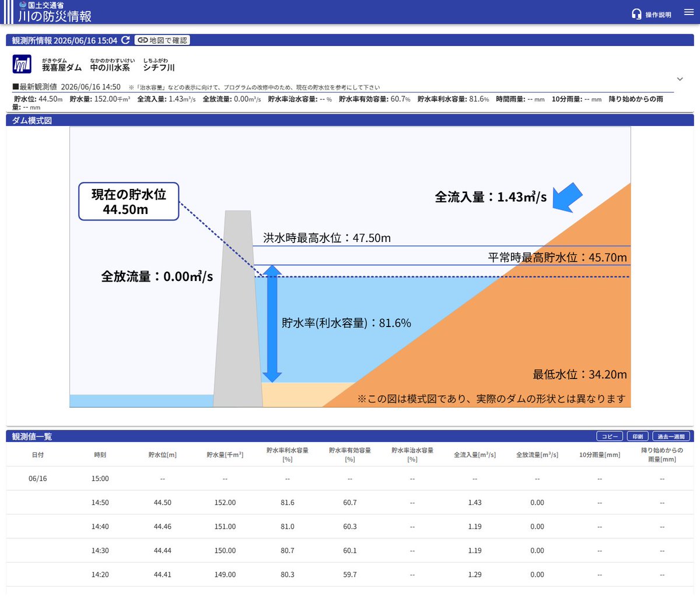Click the 14:20 time cell

click(100, 574)
